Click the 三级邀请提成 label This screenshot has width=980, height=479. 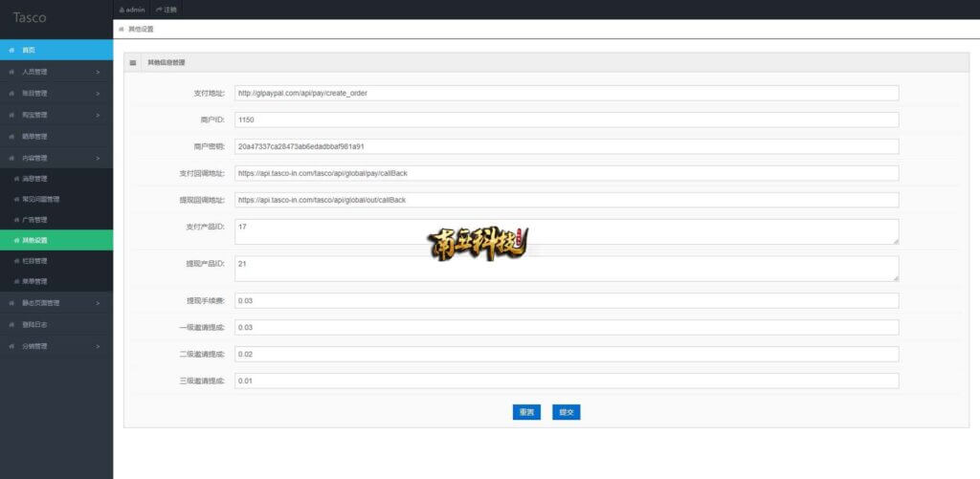click(202, 381)
